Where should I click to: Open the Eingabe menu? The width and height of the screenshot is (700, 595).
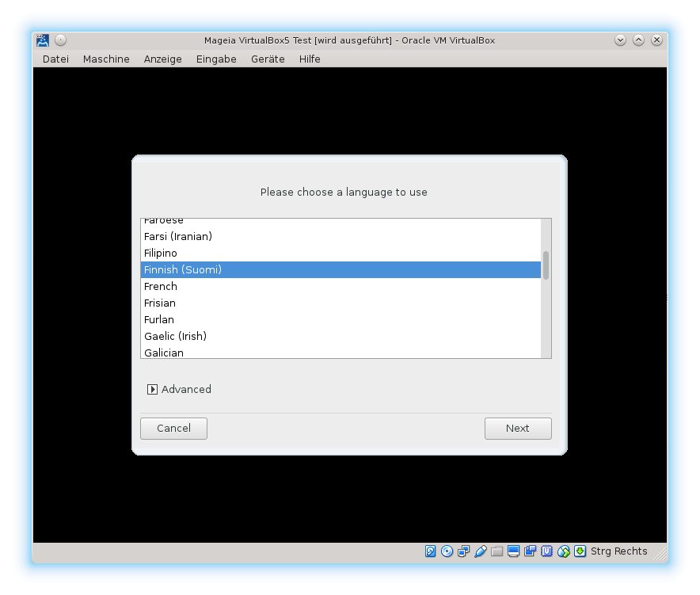[x=216, y=59]
